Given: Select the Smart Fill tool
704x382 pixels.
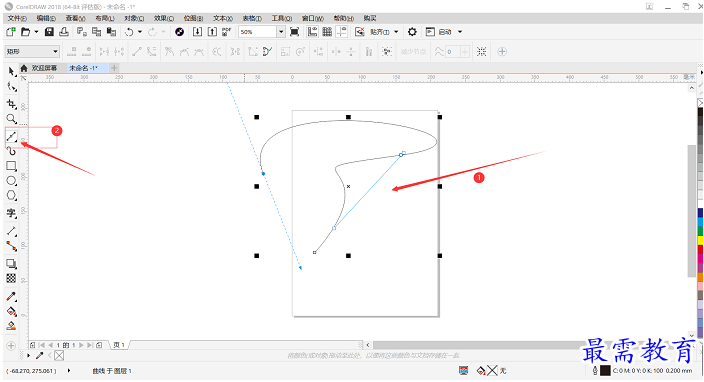Looking at the screenshot, I should point(11,326).
